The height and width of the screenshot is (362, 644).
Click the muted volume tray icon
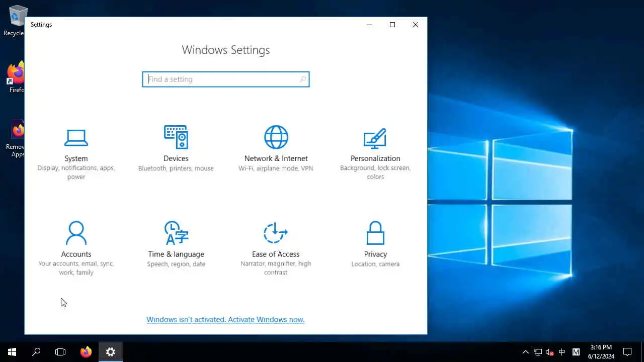550,352
